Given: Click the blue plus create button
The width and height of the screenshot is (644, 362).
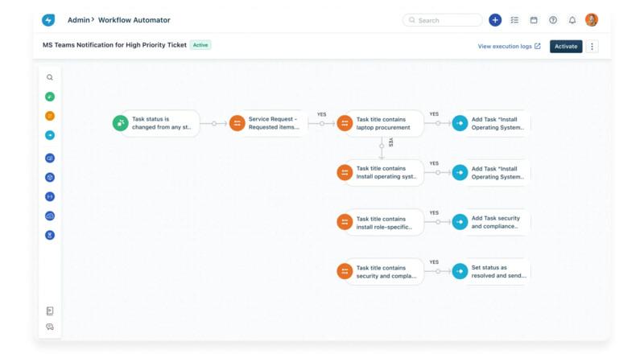Looking at the screenshot, I should (x=495, y=20).
